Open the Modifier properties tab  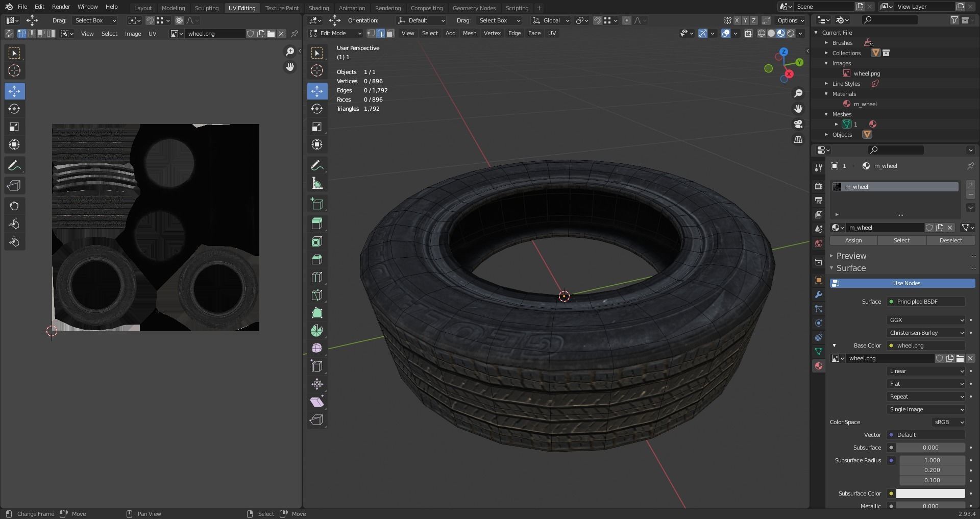(819, 294)
